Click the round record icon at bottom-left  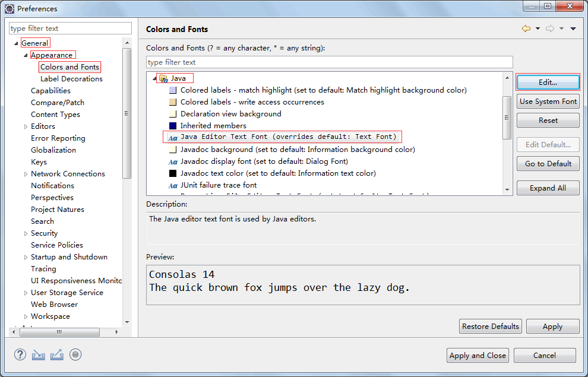(75, 355)
